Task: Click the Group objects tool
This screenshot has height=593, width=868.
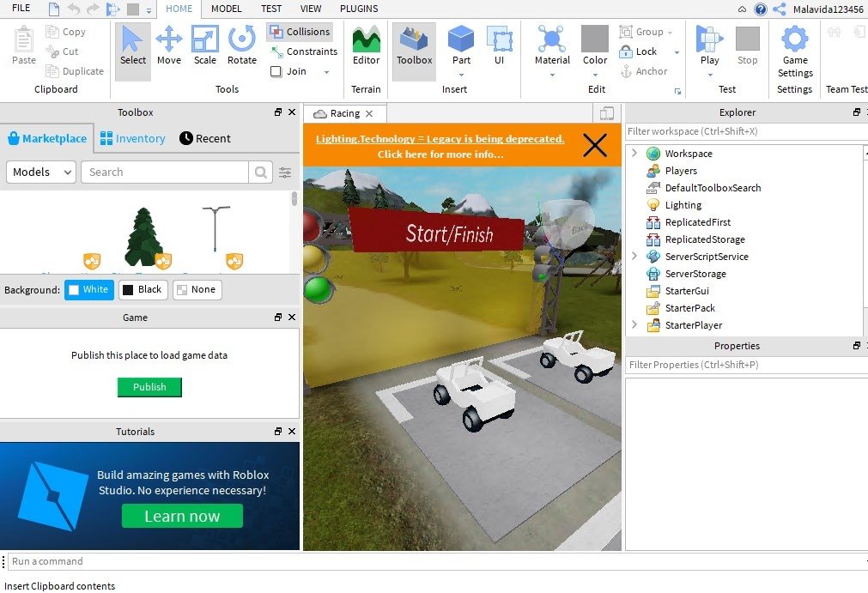Action: 642,32
